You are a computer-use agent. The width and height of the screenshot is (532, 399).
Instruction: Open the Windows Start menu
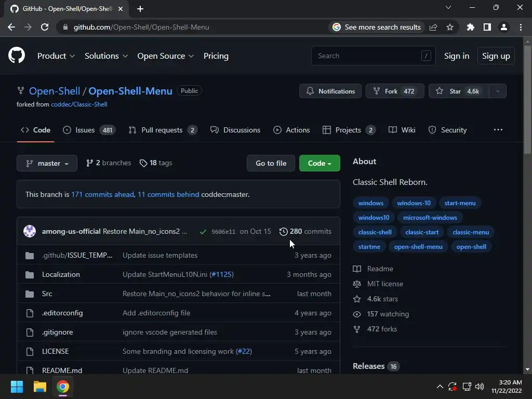[x=17, y=387]
